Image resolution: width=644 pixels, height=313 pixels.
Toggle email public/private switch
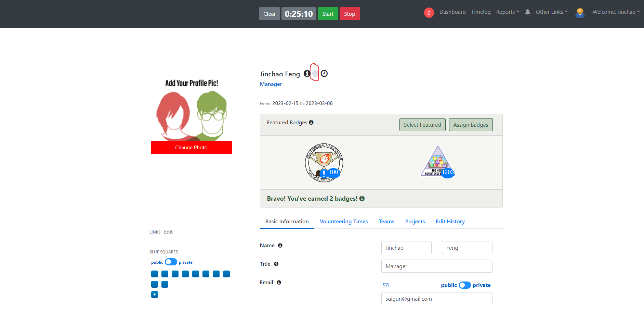(x=464, y=285)
